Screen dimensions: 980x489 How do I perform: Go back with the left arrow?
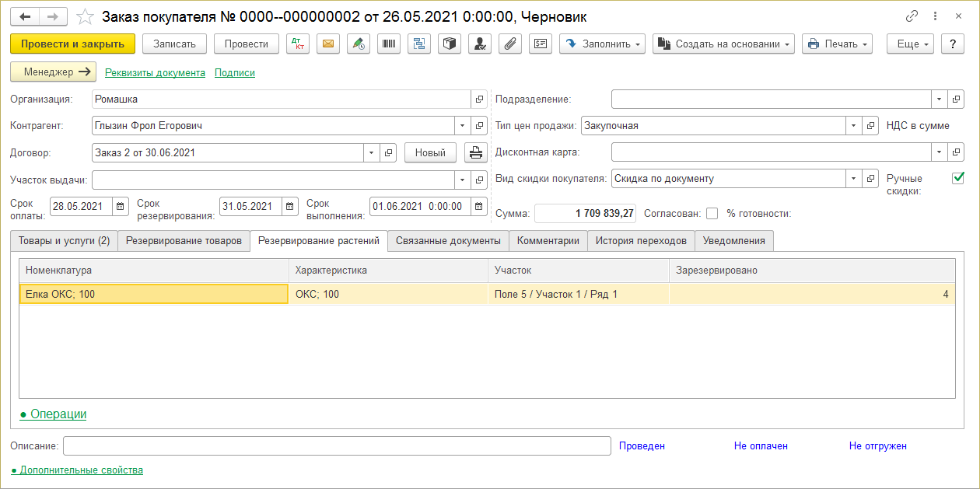point(24,16)
